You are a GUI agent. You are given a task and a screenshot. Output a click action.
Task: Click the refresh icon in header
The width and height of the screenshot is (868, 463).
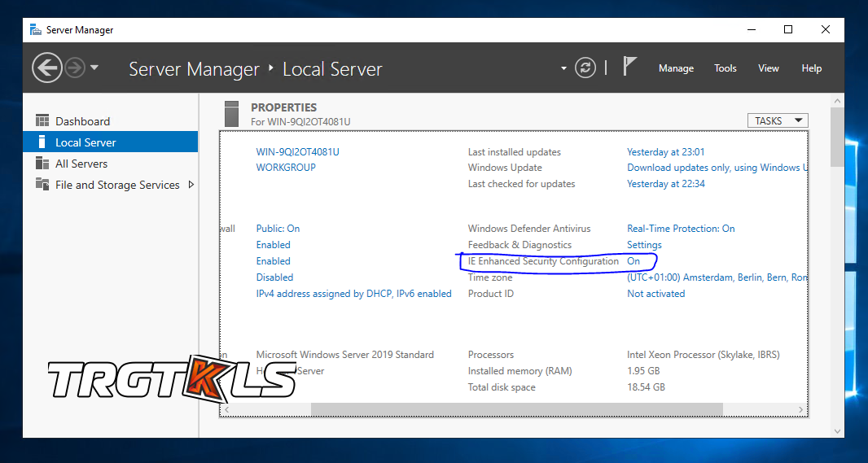coord(585,68)
